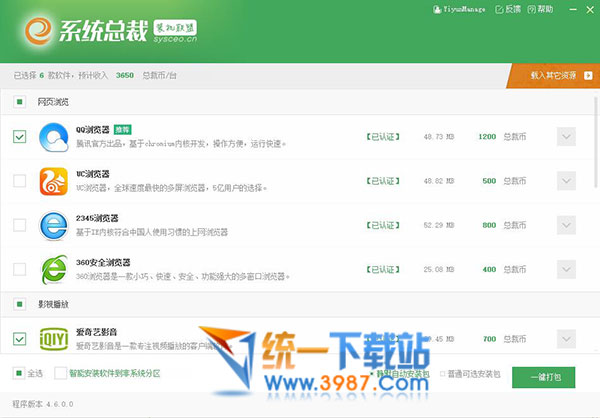Click the 已认证 label for QQ浏览器

coord(383,137)
